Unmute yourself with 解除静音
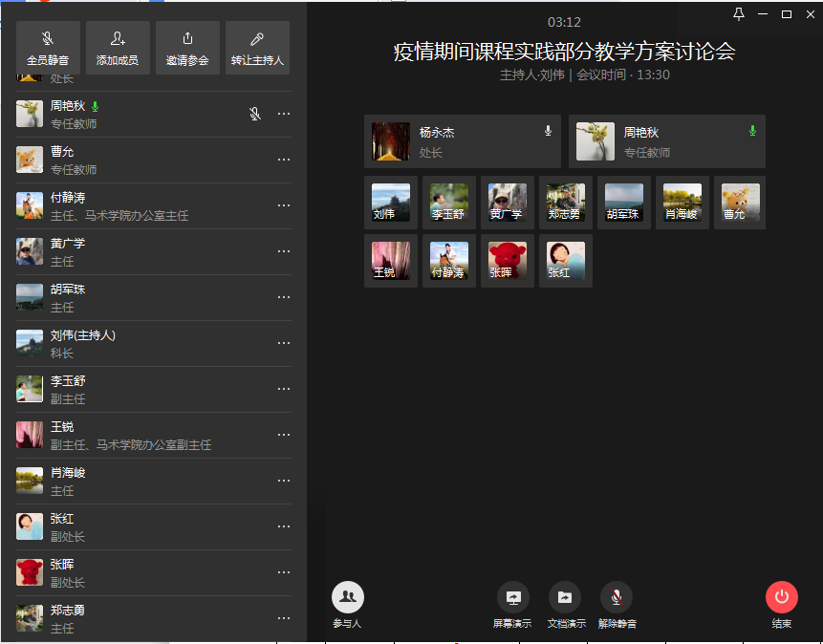 617,597
